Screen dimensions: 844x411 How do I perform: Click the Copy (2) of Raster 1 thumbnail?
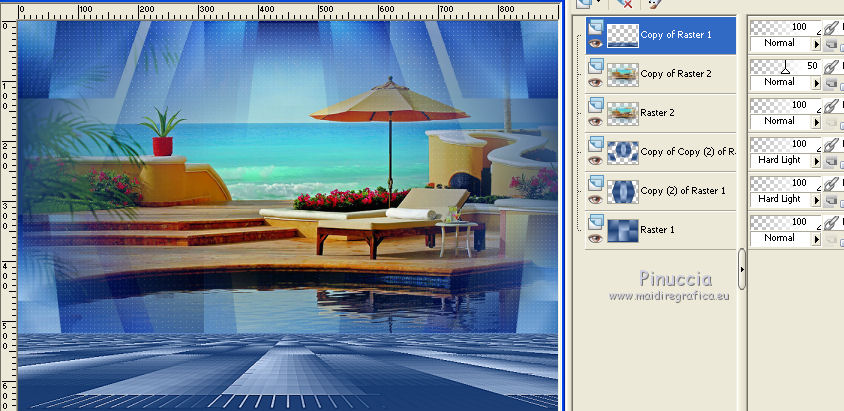pos(623,192)
